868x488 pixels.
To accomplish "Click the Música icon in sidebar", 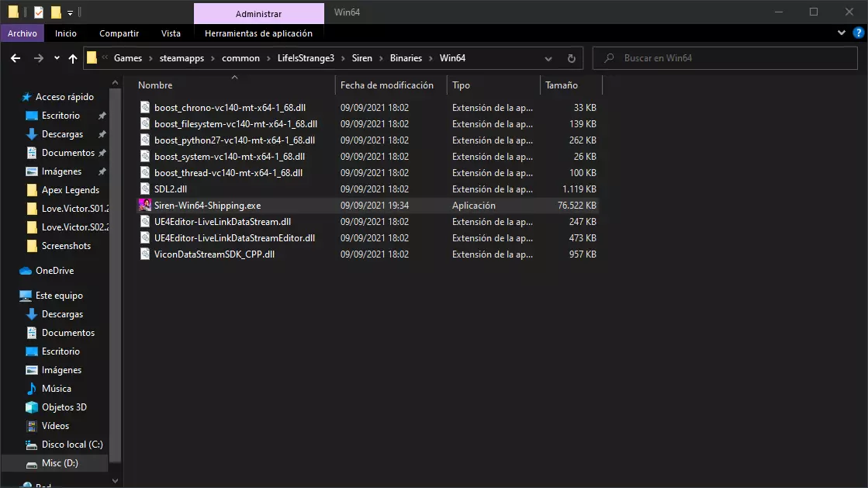I will [x=31, y=389].
